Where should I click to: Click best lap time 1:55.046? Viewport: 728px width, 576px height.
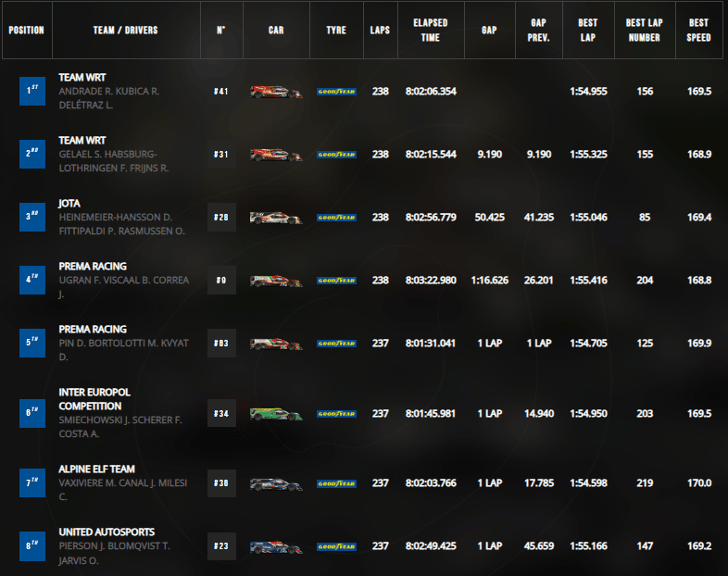click(588, 218)
